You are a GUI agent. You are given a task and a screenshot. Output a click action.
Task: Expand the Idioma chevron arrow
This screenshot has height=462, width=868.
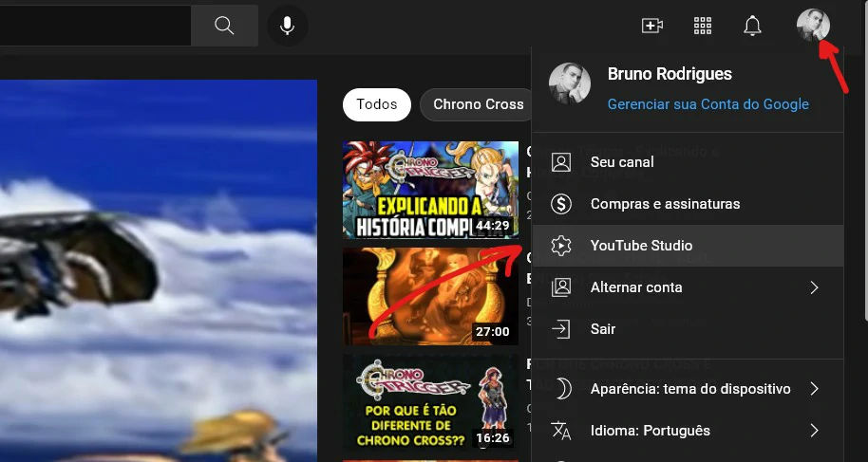click(x=814, y=431)
